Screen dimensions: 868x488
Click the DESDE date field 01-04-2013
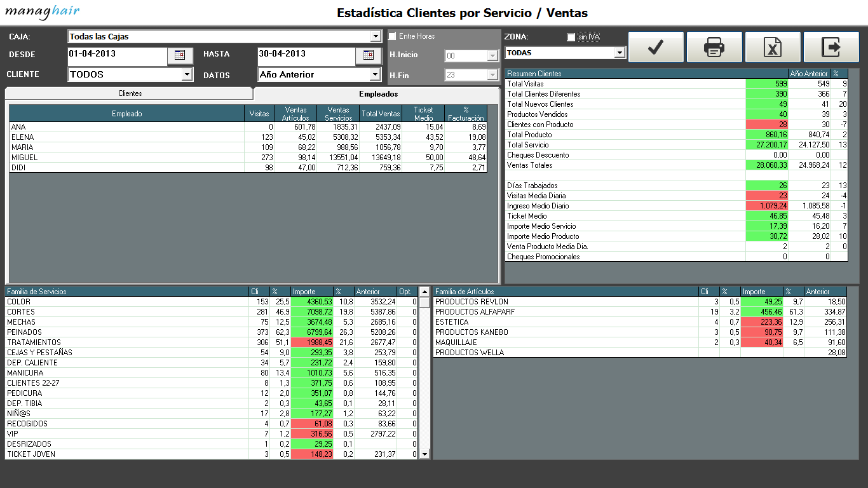point(118,55)
